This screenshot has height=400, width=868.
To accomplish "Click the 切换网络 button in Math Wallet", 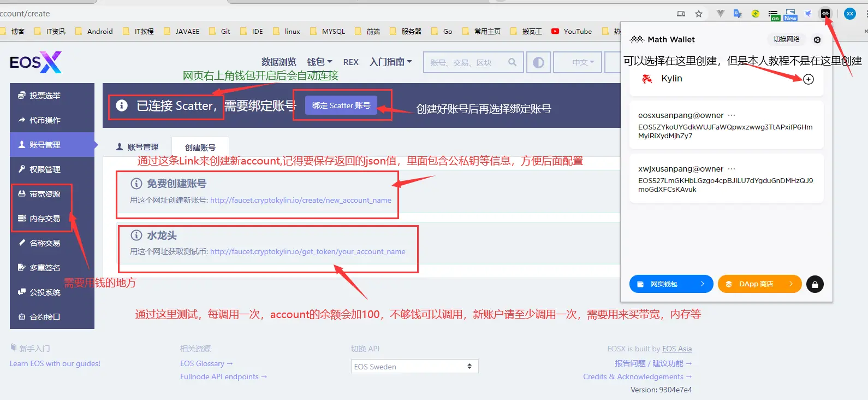I will click(x=787, y=39).
